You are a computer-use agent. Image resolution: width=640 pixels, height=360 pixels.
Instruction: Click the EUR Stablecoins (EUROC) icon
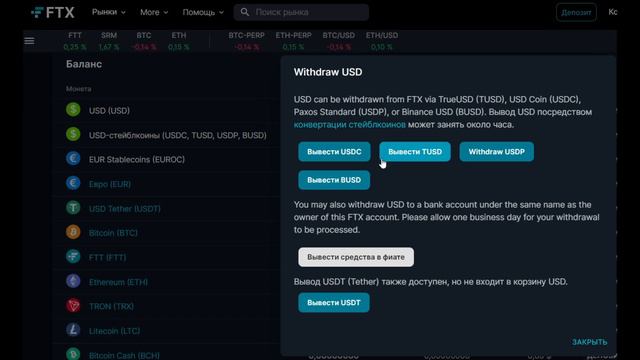point(73,159)
